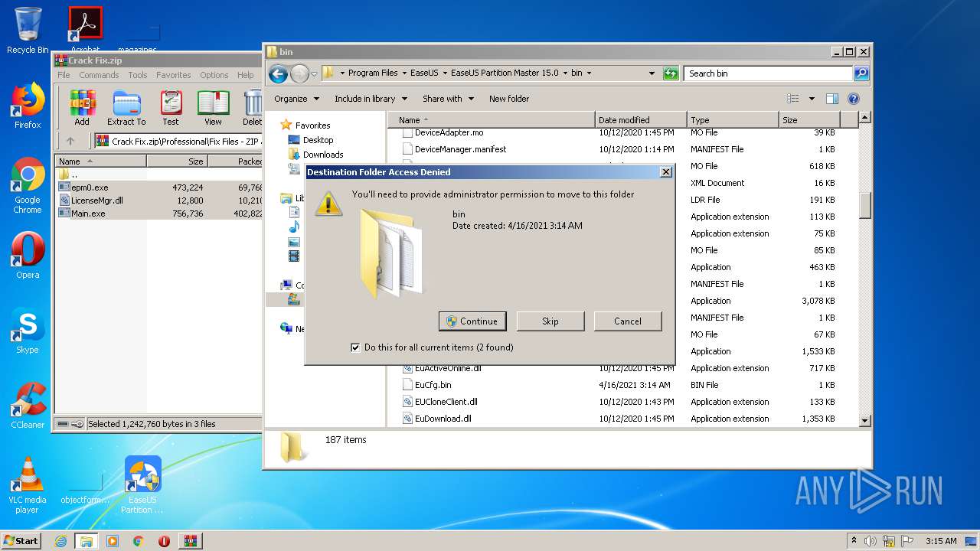
Task: Click the Continue button in the dialog
Action: [472, 321]
